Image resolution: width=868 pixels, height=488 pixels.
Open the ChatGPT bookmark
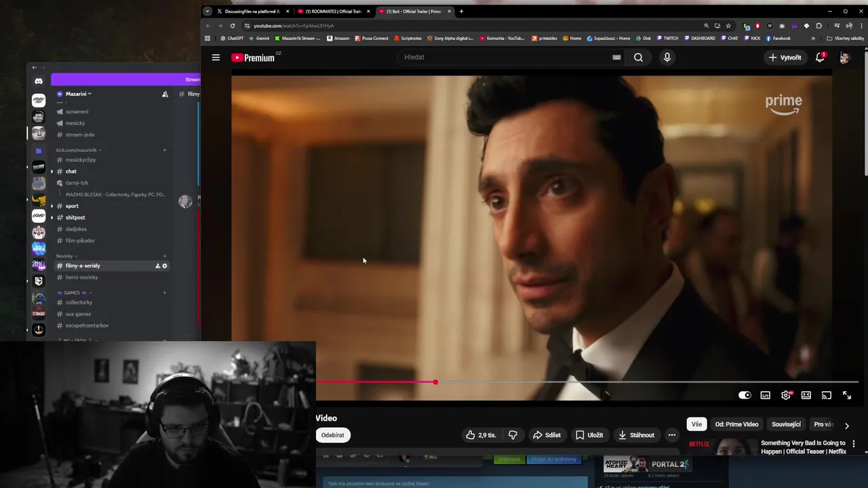(x=231, y=39)
